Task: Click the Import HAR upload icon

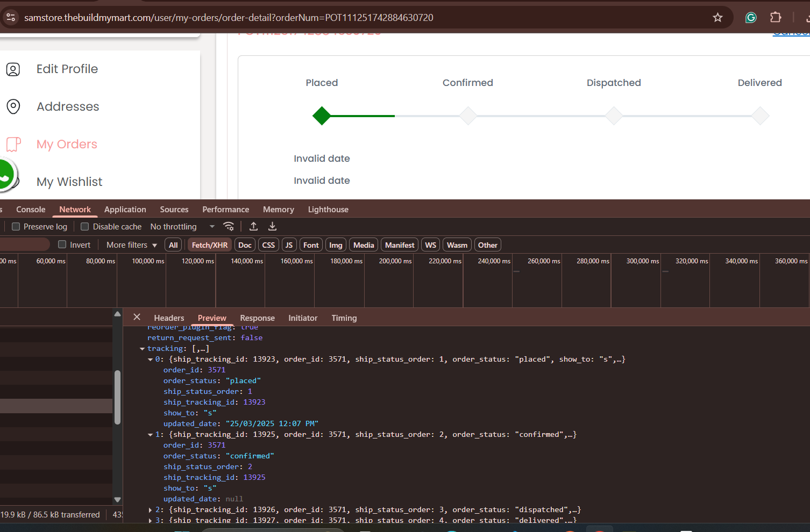Action: pyautogui.click(x=253, y=226)
